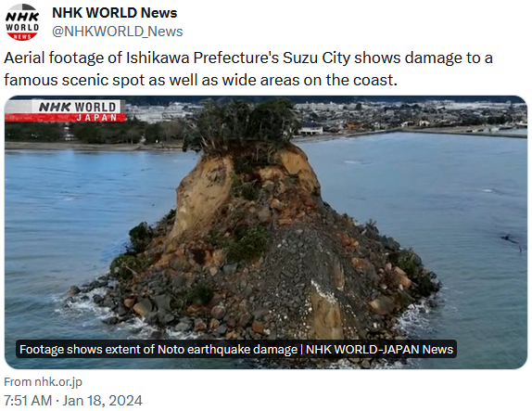
Task: Click the video caption about Noto earthquake damage
Action: (x=236, y=349)
